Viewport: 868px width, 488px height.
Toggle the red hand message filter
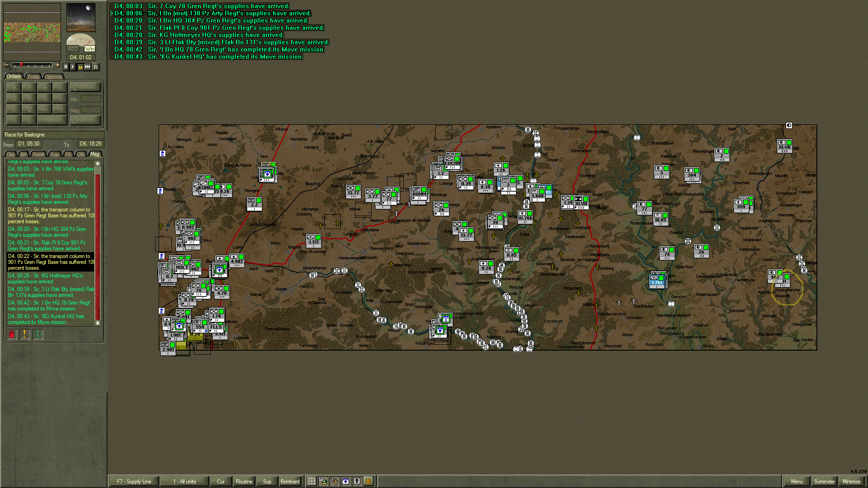[x=12, y=334]
